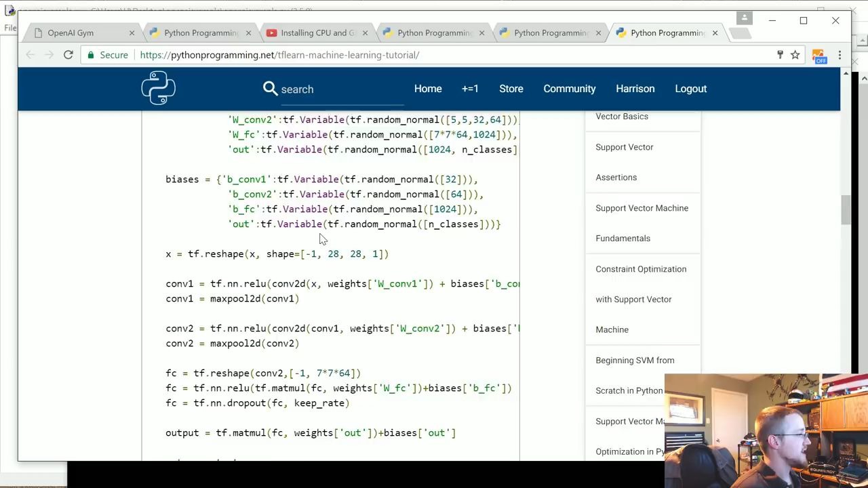Switch to the Installing CPU YouTube tab
The width and height of the screenshot is (868, 488).
click(317, 33)
